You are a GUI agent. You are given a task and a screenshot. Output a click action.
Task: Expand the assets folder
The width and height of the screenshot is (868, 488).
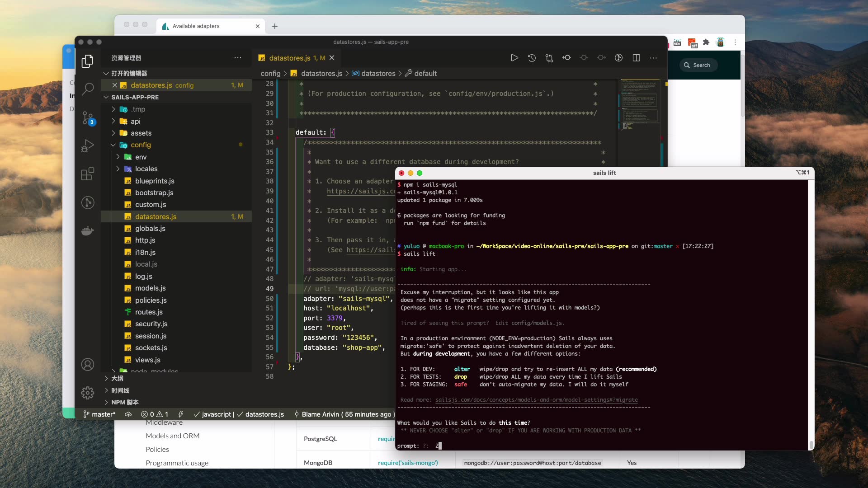click(x=141, y=133)
